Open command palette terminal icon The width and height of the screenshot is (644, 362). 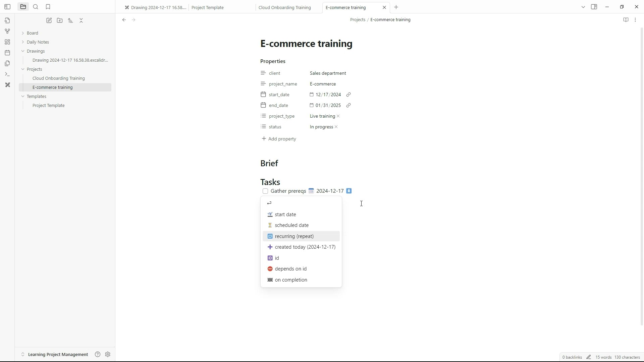7,74
